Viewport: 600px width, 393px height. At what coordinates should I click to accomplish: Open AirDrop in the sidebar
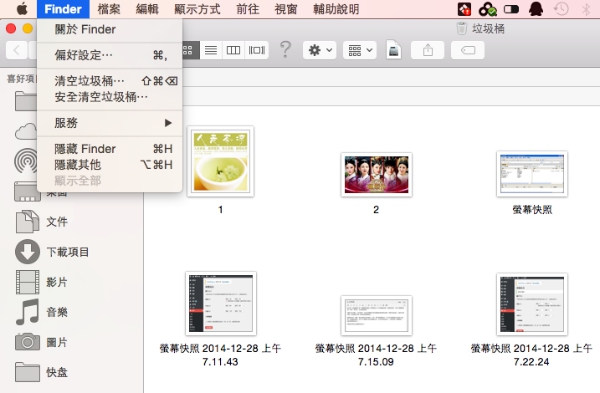pos(26,161)
